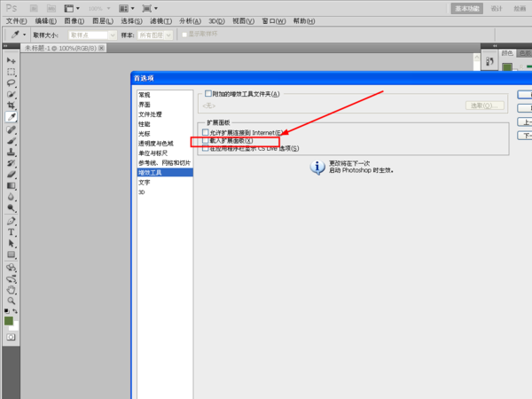The image size is (532, 399).
Task: Select the Move tool in the toolbox
Action: 12,59
